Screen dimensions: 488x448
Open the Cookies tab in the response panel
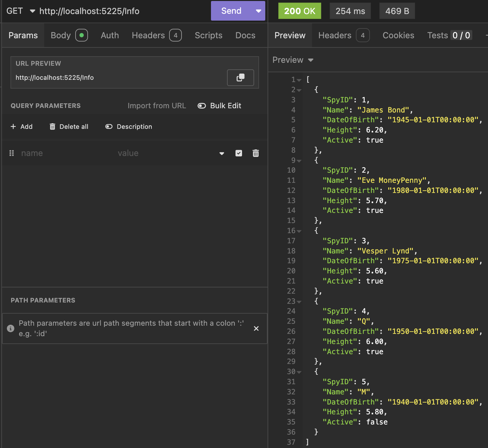click(398, 35)
